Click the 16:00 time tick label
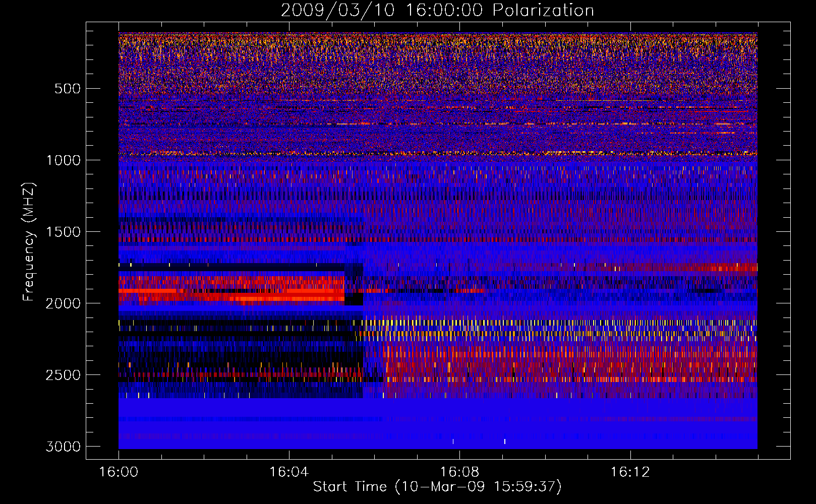This screenshot has height=504, width=816. pyautogui.click(x=119, y=472)
